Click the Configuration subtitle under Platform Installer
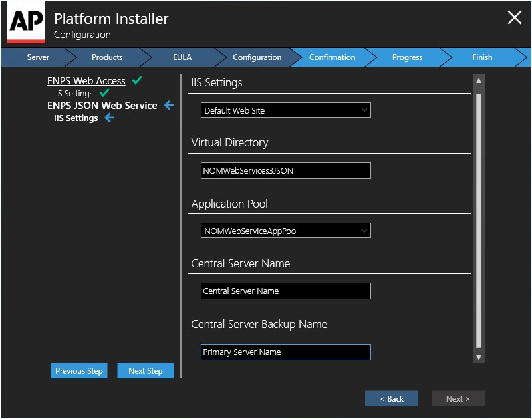 [x=82, y=35]
